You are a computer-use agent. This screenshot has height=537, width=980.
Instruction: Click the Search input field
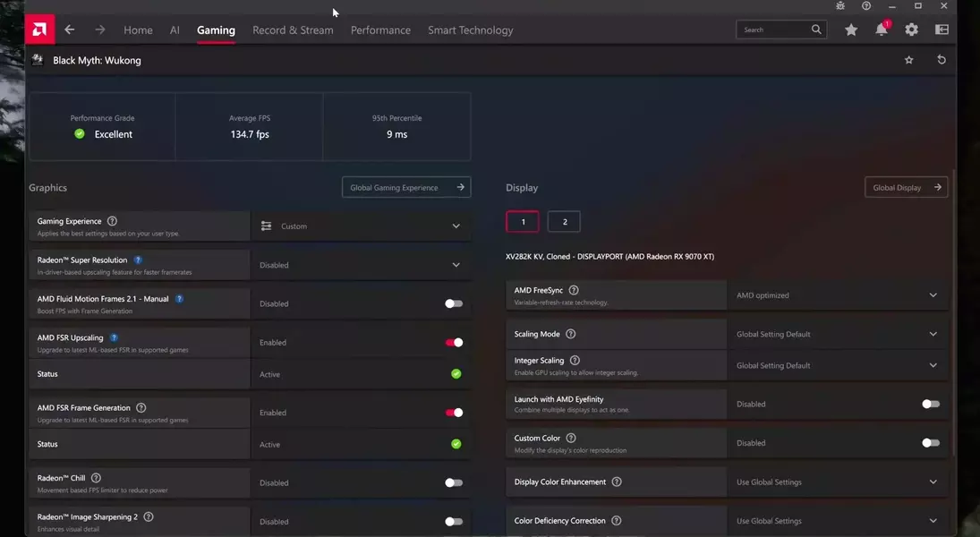coord(774,30)
